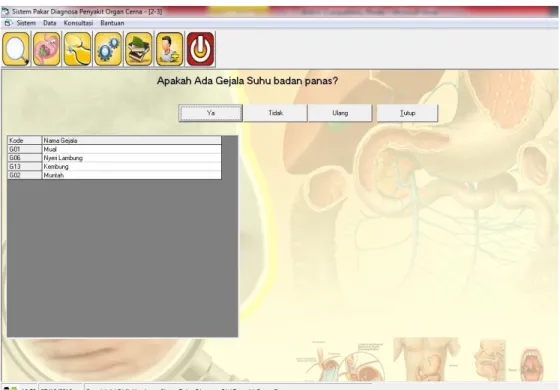Click the stacked books toolbar icon
The image size is (560, 390).
click(139, 49)
